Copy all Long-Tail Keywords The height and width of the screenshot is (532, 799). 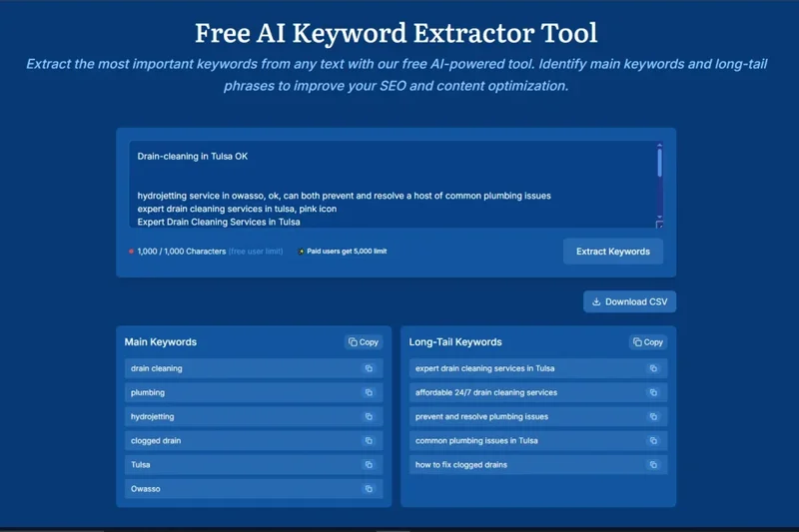click(648, 342)
